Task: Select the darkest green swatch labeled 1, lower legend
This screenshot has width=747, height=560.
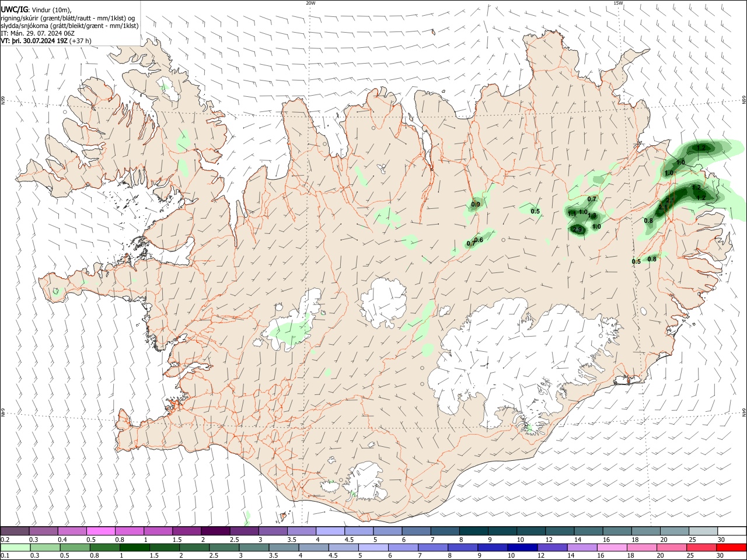Action: click(x=134, y=548)
